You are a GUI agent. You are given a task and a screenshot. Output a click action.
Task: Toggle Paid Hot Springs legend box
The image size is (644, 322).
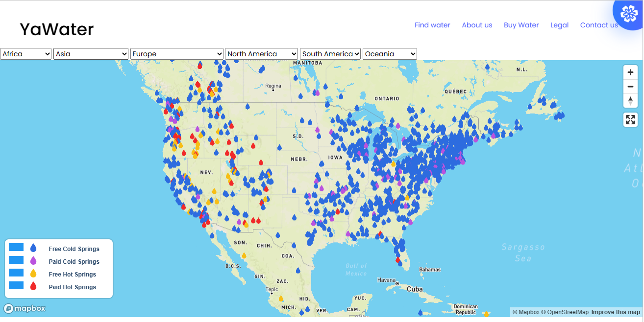[16, 285]
